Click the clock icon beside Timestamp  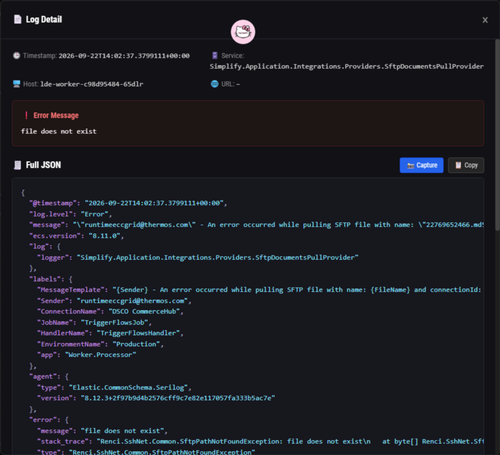click(17, 56)
